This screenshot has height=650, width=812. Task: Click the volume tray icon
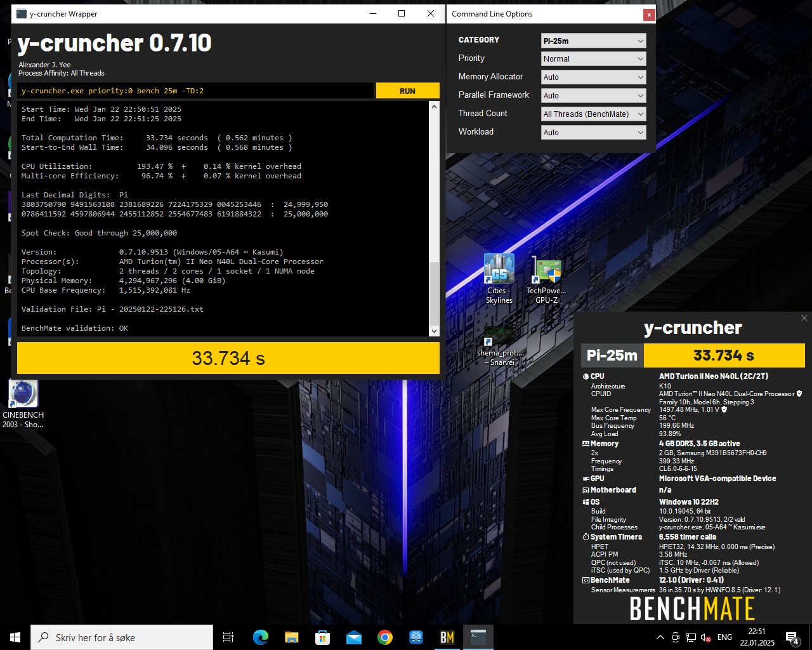pyautogui.click(x=705, y=637)
